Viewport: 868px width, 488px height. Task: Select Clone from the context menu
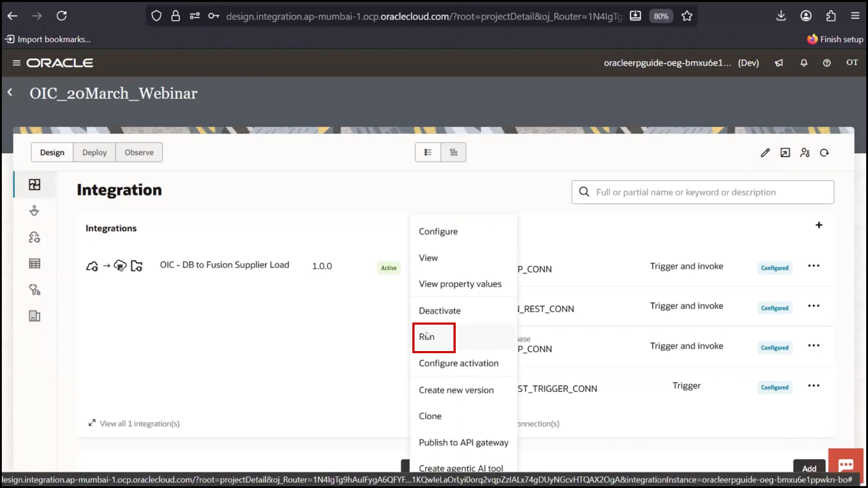point(463,416)
